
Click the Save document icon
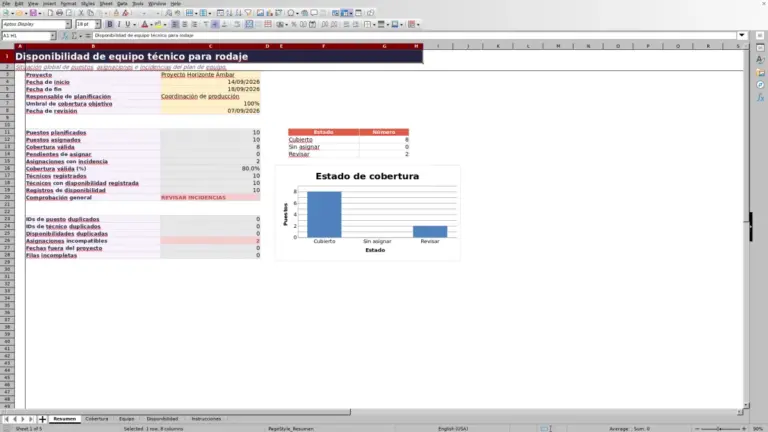click(x=33, y=13)
